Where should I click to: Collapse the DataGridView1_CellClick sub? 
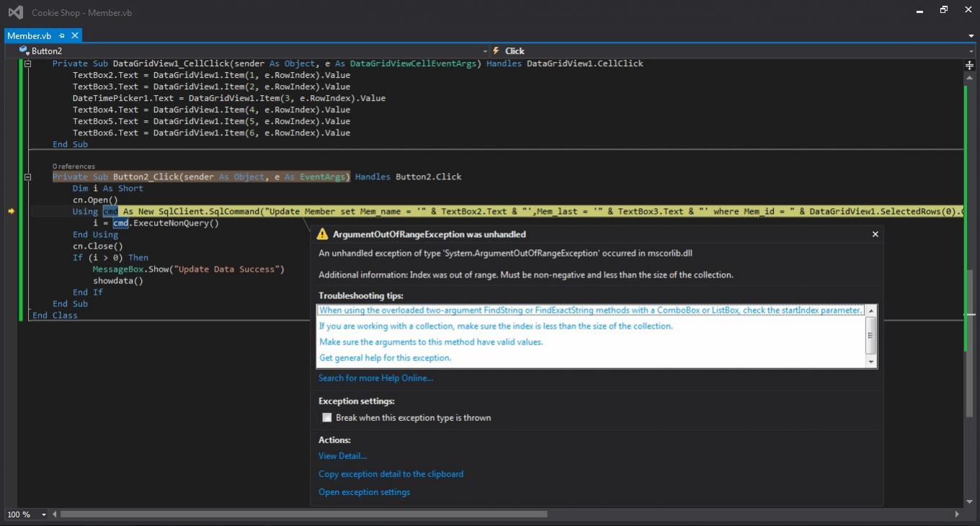coord(28,63)
